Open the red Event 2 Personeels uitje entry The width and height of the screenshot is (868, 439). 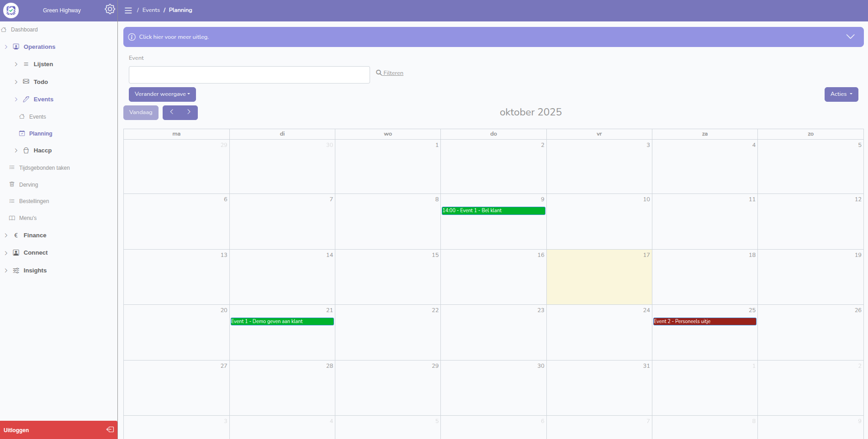tap(704, 321)
